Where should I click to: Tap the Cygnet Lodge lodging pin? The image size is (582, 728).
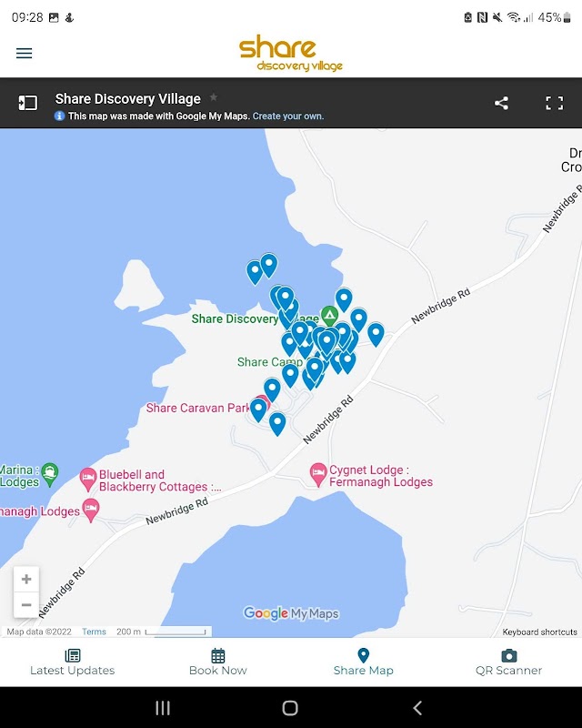317,474
